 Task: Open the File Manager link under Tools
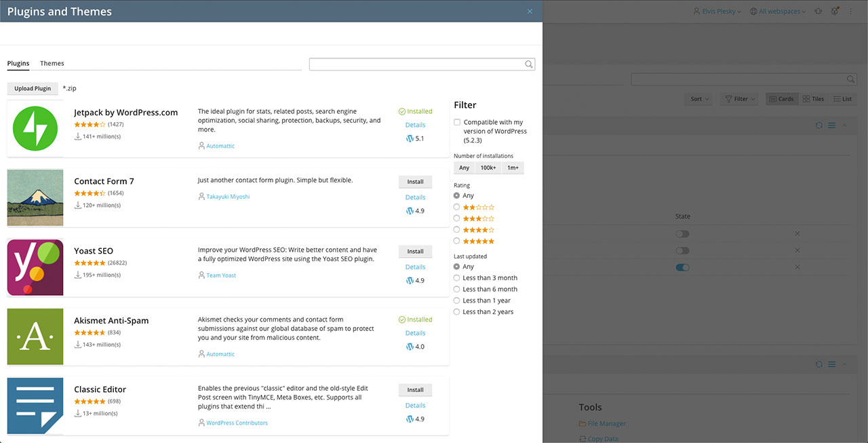(x=607, y=424)
